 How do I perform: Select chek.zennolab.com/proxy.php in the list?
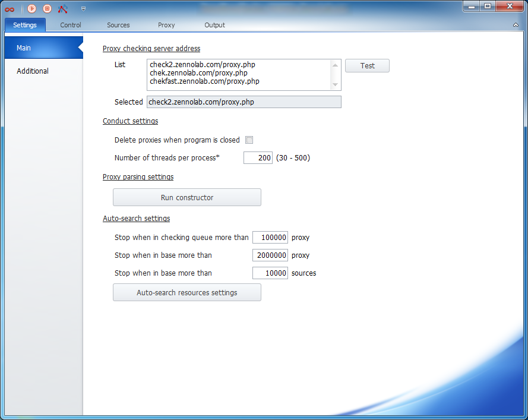[198, 72]
